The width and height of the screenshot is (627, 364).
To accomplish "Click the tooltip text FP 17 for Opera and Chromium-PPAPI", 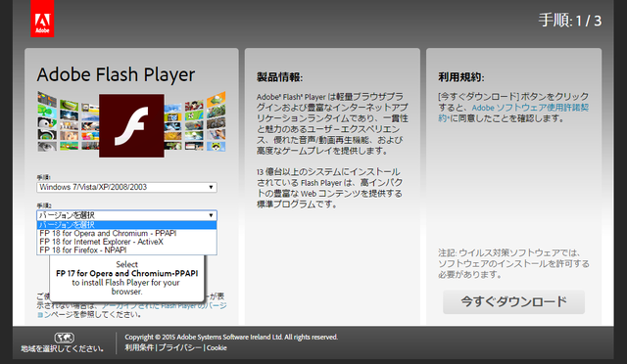I will pos(126,274).
